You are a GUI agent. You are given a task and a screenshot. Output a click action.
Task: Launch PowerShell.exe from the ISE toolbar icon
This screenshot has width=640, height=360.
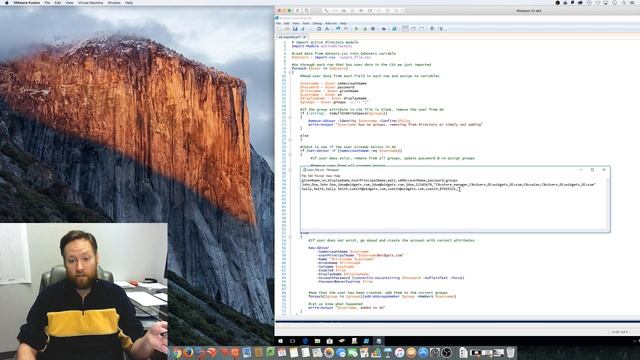click(x=394, y=29)
